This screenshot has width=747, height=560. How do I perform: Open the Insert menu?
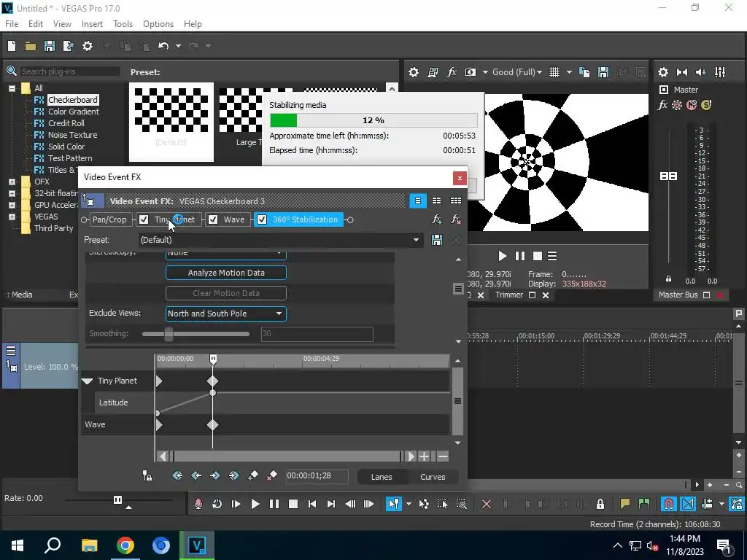(92, 24)
